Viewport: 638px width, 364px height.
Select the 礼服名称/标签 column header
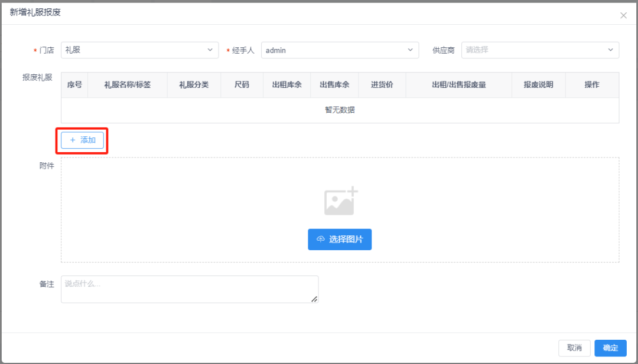click(129, 85)
